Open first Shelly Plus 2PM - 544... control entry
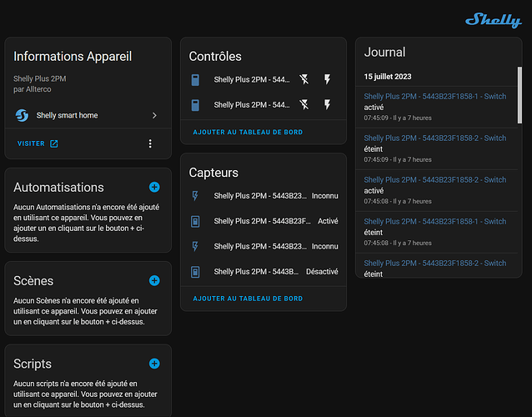The image size is (532, 417). coord(252,80)
